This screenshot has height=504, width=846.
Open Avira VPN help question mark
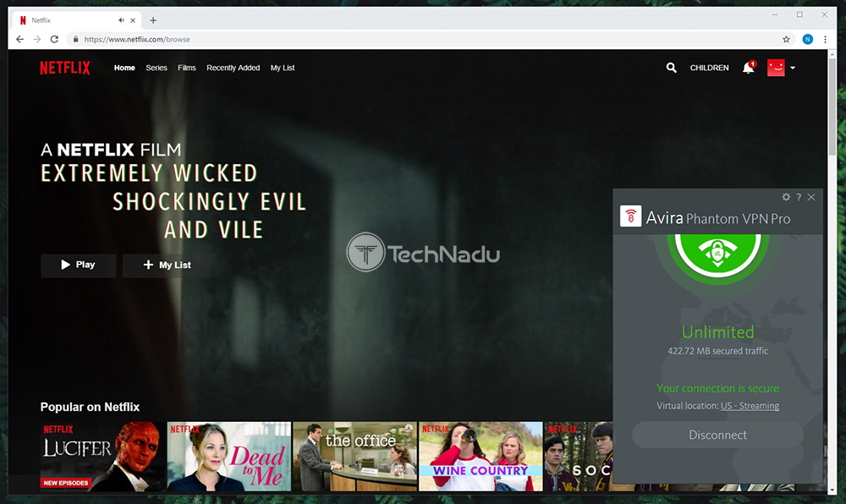coord(799,197)
